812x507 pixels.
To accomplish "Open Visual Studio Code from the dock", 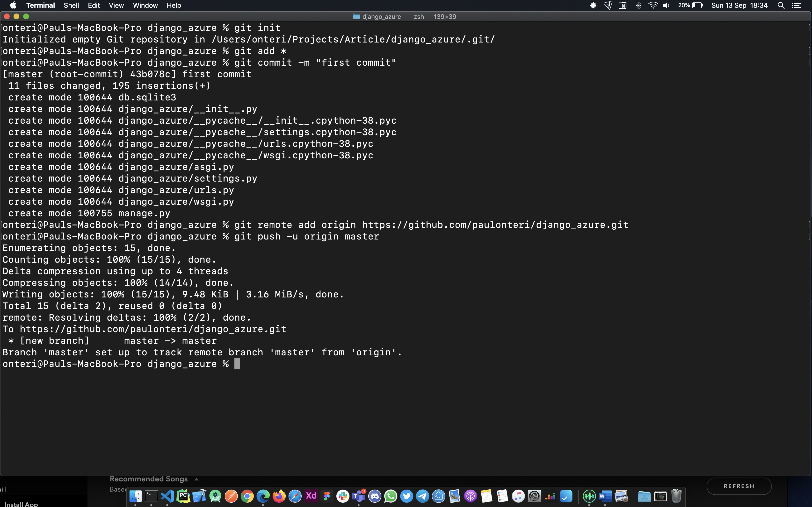I will [x=167, y=496].
